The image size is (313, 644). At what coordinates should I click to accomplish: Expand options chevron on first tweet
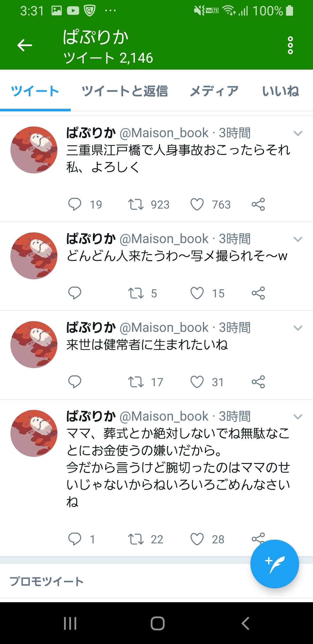click(298, 133)
